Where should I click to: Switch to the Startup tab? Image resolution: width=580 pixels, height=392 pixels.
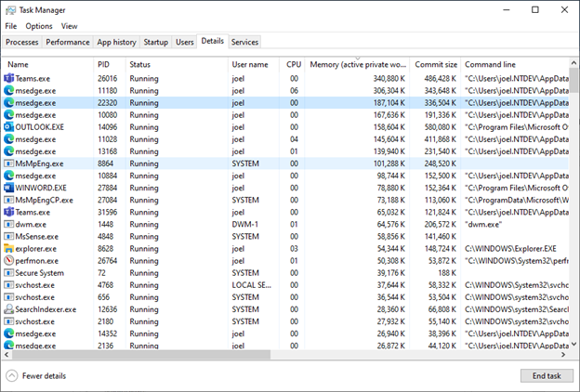pos(156,42)
